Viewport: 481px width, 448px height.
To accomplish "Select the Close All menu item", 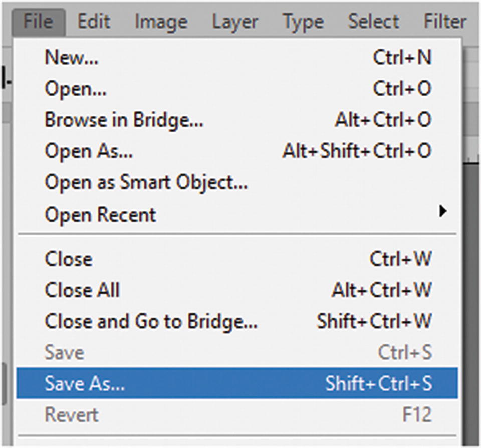I will pyautogui.click(x=82, y=290).
